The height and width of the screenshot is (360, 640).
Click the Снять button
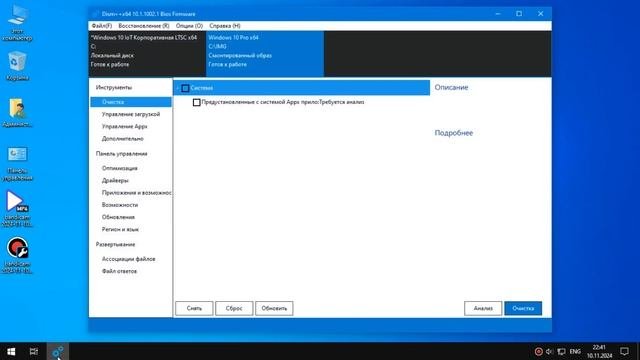pos(194,309)
